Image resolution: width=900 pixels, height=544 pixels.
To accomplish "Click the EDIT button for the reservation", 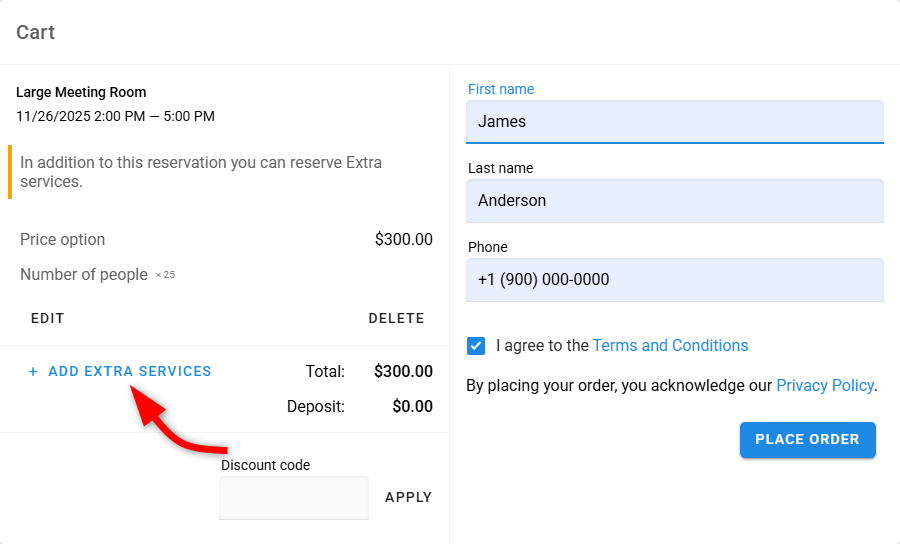I will pos(47,319).
